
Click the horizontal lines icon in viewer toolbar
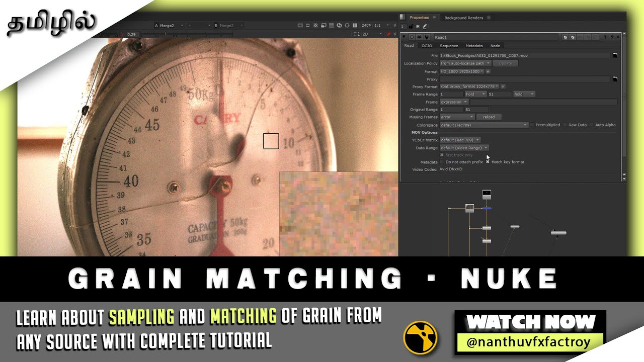(332, 25)
